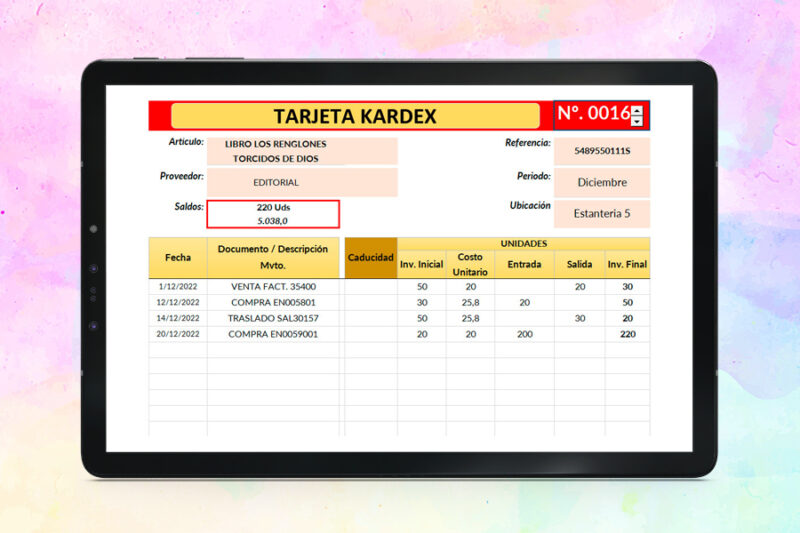Screen dimensions: 800x533
Task: Select Salida 20 in VENTA FACT. row
Action: click(x=580, y=287)
